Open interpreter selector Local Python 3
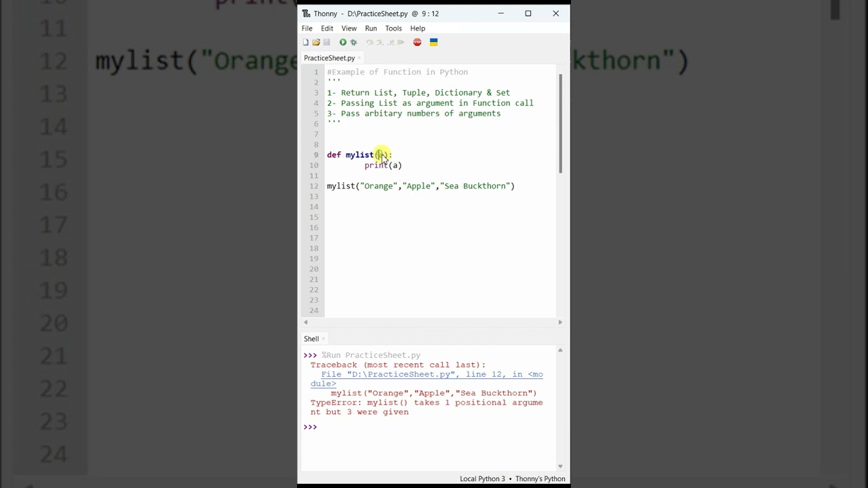The height and width of the screenshot is (488, 868). (x=482, y=479)
